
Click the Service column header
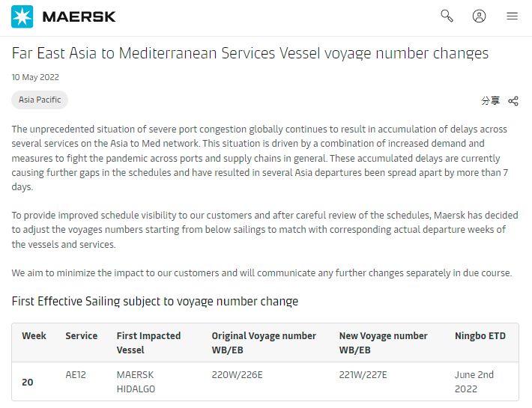(81, 336)
